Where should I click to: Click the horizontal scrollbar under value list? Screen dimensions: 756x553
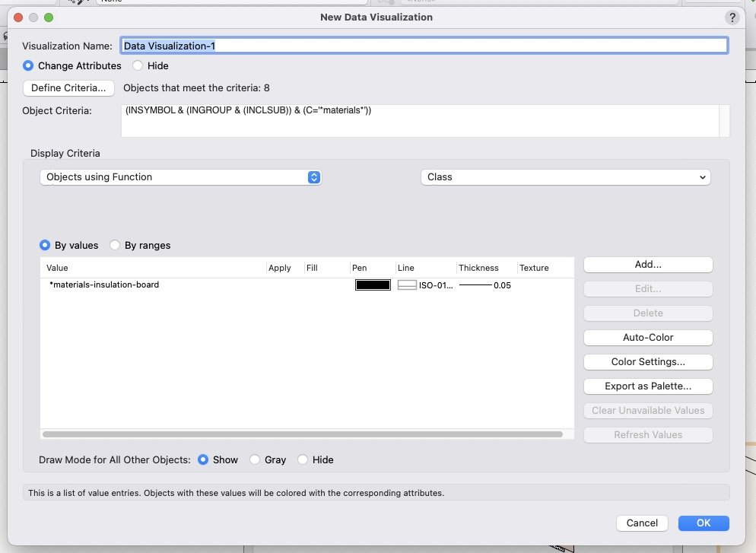pyautogui.click(x=303, y=434)
